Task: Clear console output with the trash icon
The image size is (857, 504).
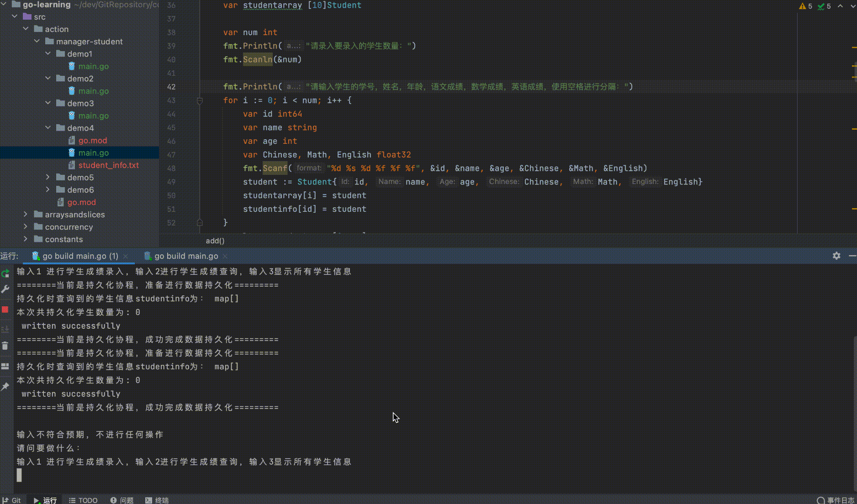Action: tap(5, 346)
